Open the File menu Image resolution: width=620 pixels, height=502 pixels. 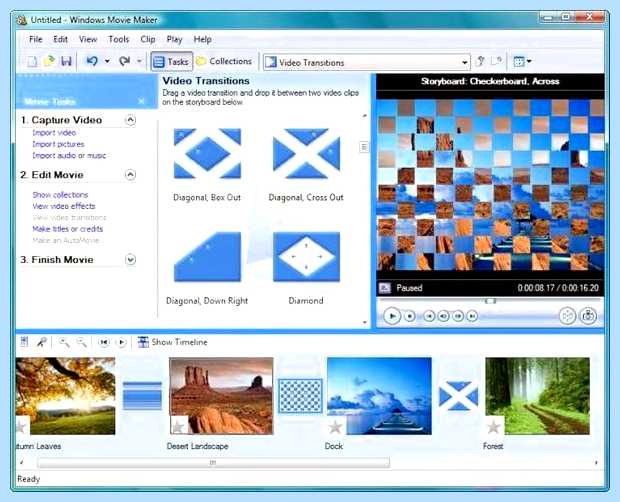36,40
